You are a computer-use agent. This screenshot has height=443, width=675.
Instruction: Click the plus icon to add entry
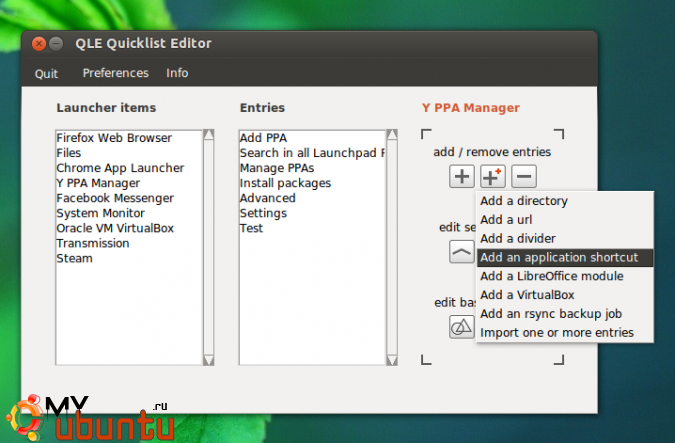click(x=461, y=177)
